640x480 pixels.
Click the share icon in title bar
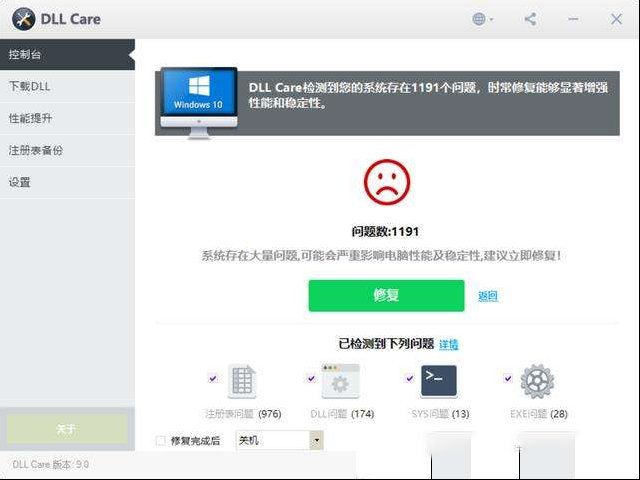pos(530,19)
